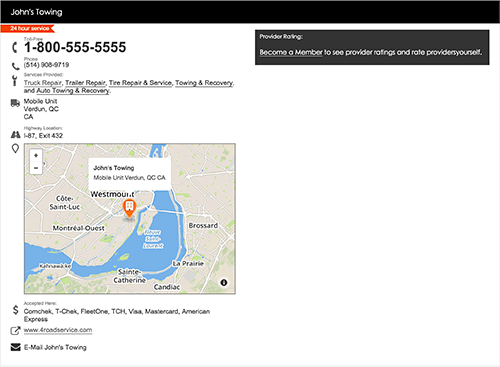Click the dollar sign payment icon
The width and height of the screenshot is (500, 367).
15,310
